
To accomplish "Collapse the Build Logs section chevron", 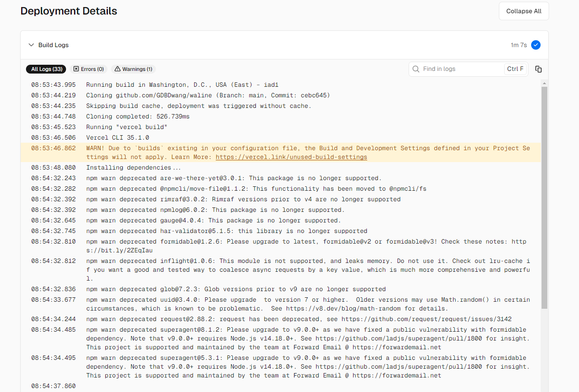I will 31,45.
